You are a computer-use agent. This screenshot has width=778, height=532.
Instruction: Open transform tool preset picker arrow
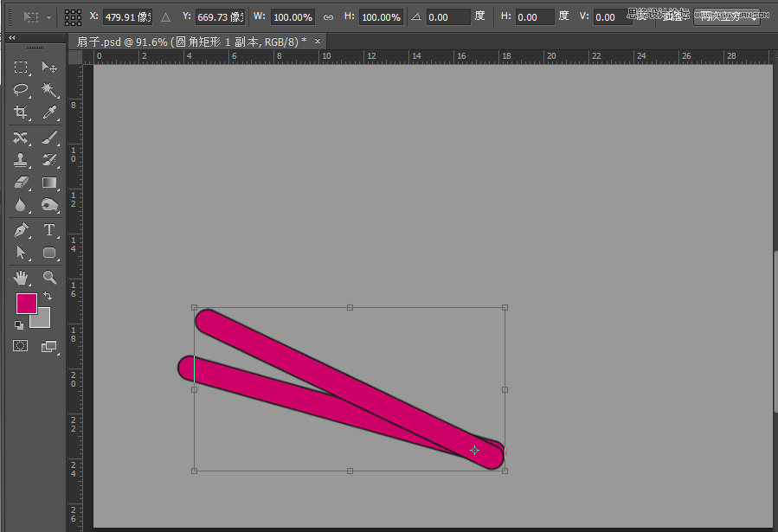pos(48,17)
